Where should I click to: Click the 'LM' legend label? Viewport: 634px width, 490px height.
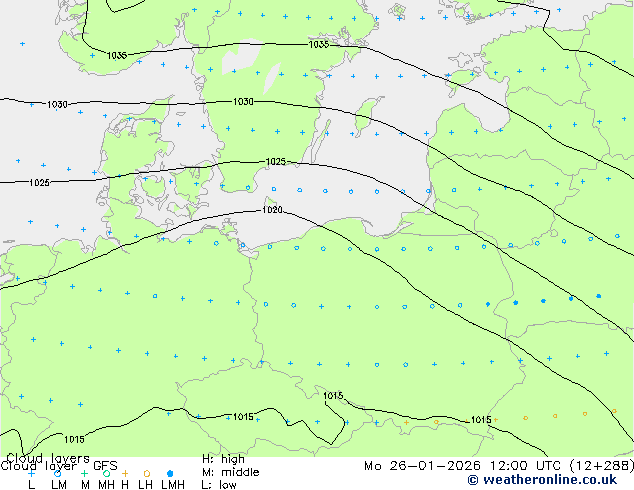pos(59,484)
